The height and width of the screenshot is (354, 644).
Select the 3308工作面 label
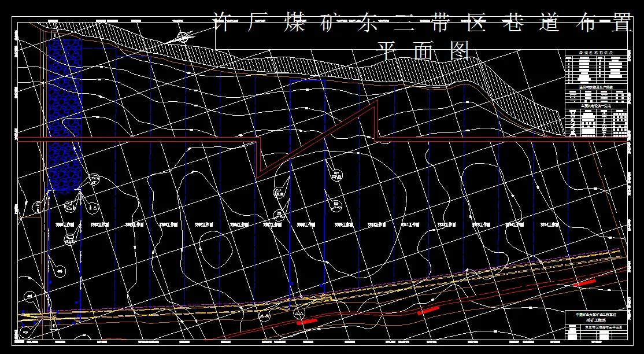pyautogui.click(x=306, y=225)
